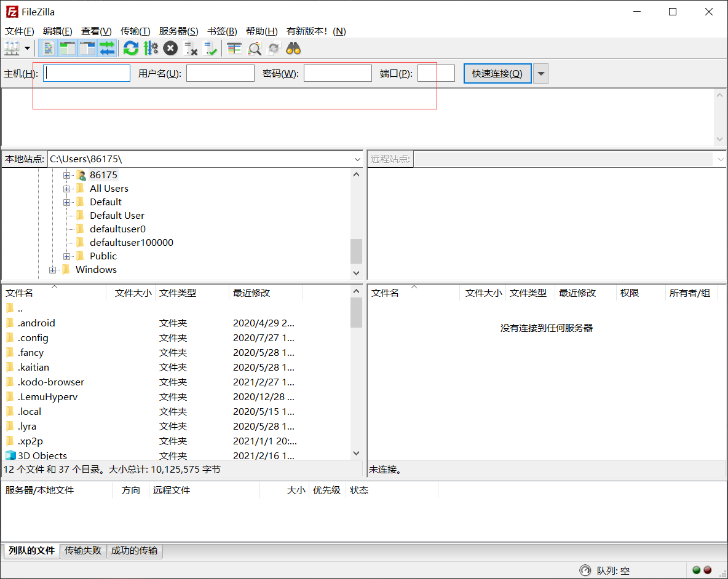Open the 有新版本!(N) menu
This screenshot has height=579, width=728.
(x=316, y=31)
